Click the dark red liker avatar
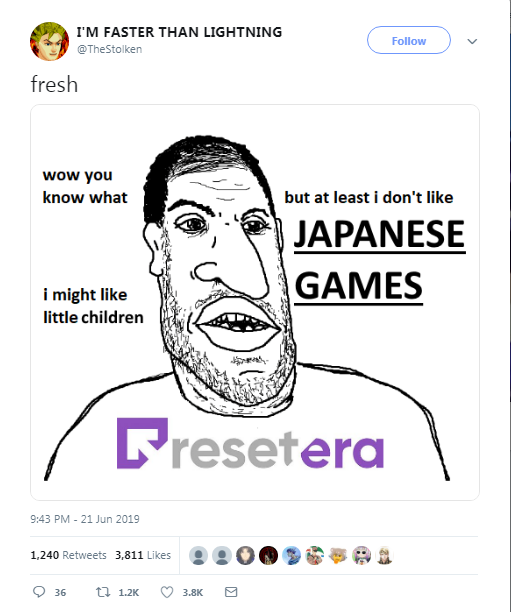Screen dimensions: 511x612 (268, 555)
